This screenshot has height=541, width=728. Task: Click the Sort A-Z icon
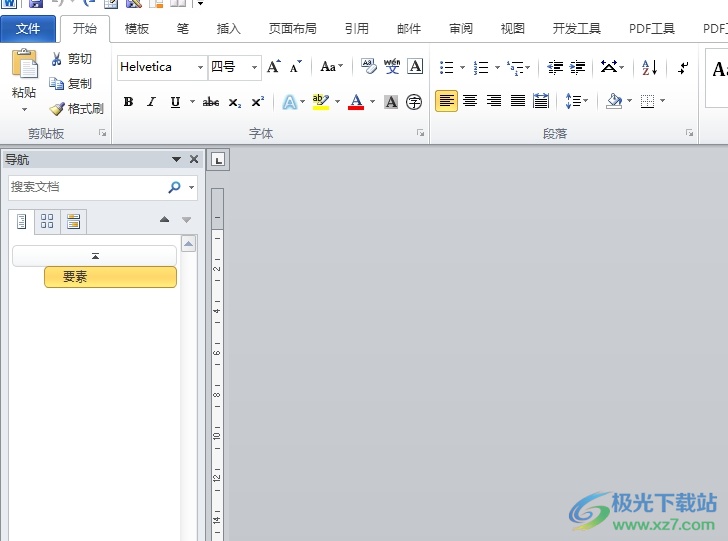(x=649, y=67)
